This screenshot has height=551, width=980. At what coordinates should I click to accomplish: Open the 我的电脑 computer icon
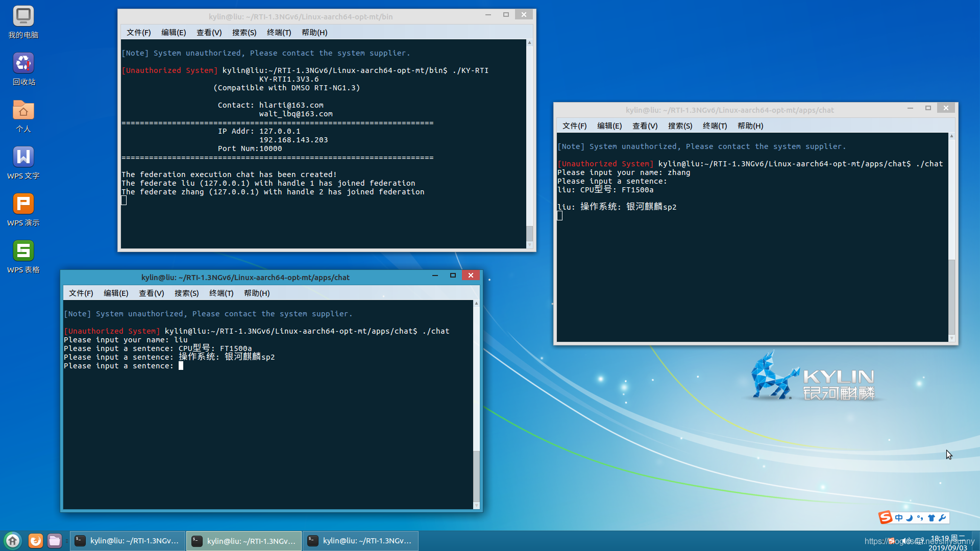pyautogui.click(x=23, y=17)
